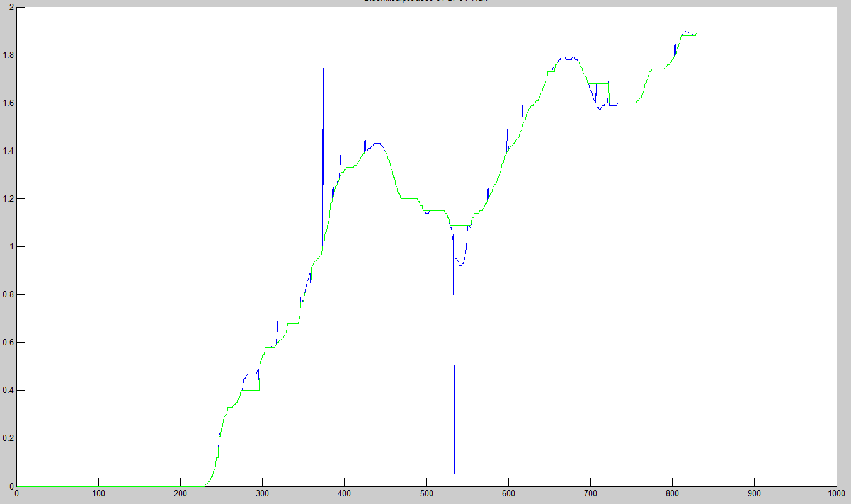Click the y-axis tick label 0.8

(8, 295)
